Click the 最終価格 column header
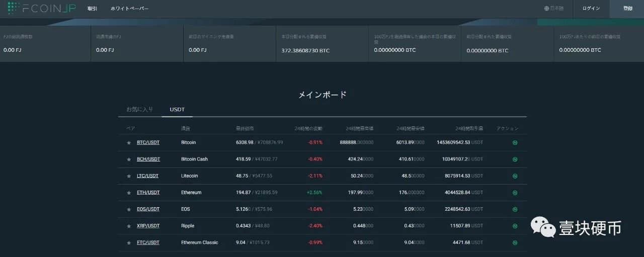 (x=245, y=129)
